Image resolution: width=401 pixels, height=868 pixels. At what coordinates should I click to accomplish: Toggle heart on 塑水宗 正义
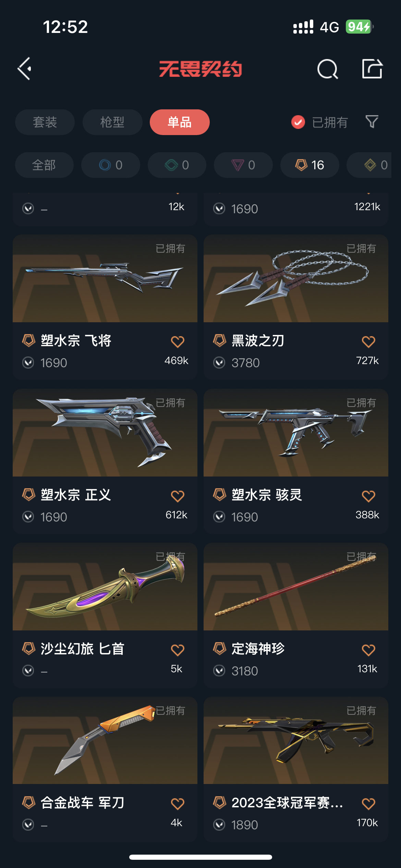[178, 496]
